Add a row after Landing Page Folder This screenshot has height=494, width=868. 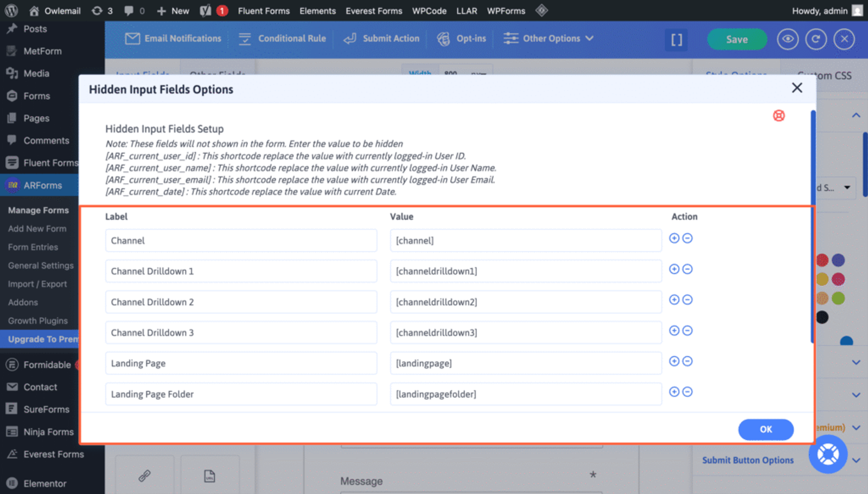tap(674, 392)
